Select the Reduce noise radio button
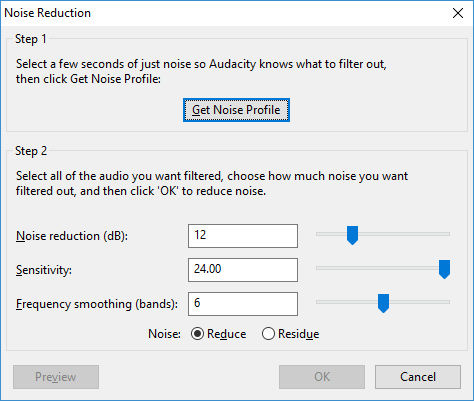The image size is (474, 401). point(197,334)
